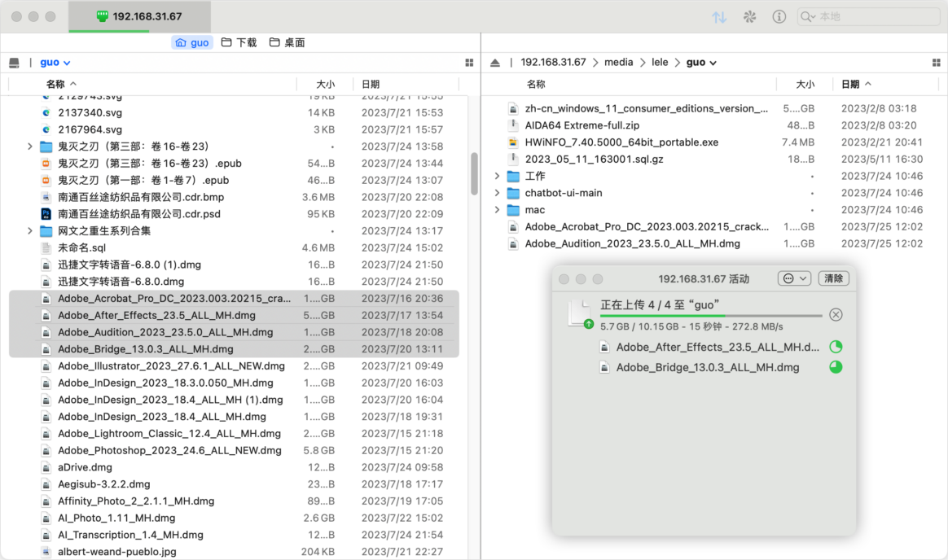Open the activity window options dropdown
The height and width of the screenshot is (560, 948).
(794, 278)
